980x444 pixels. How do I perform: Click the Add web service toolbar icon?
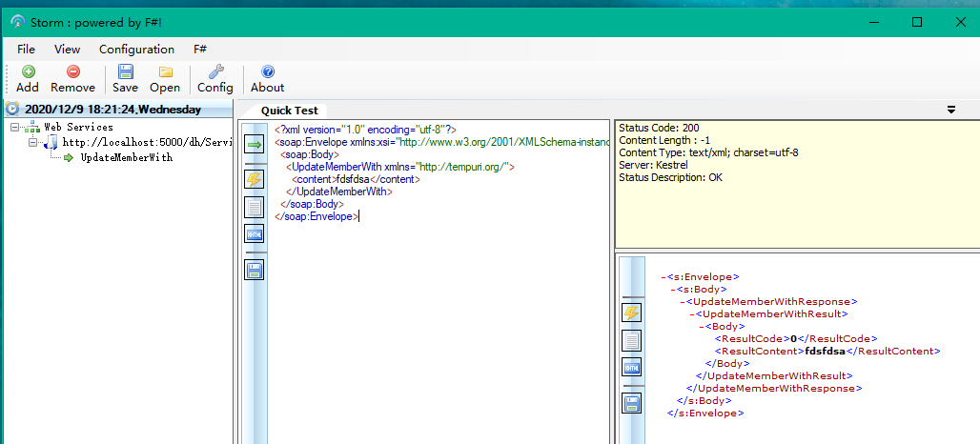tap(28, 71)
